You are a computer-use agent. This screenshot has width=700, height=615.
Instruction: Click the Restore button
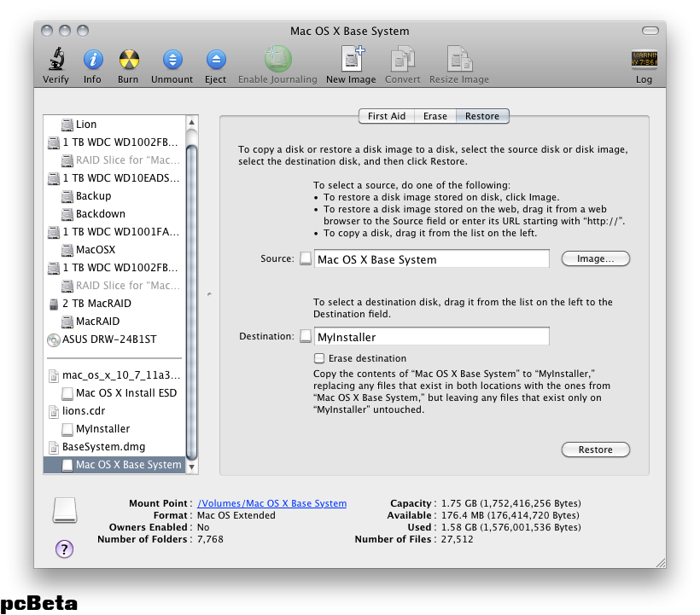(596, 450)
